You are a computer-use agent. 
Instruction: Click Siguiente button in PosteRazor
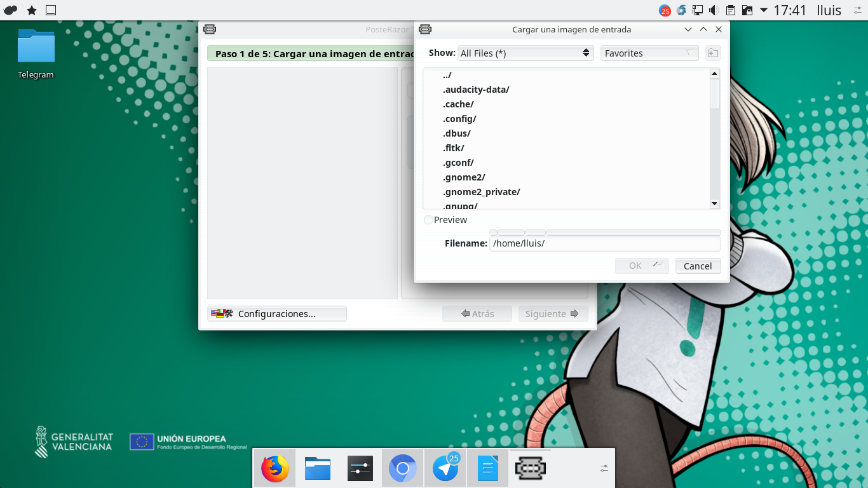point(553,314)
